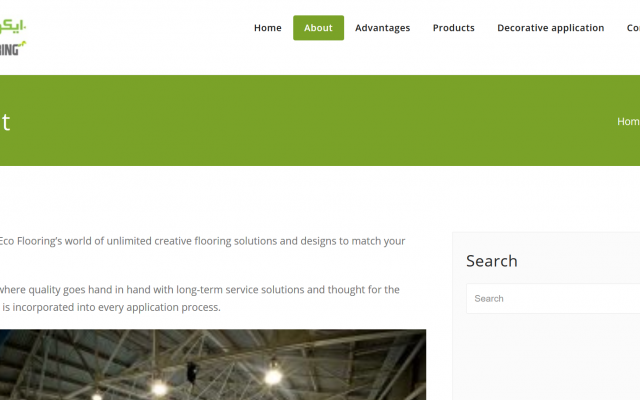
Task: Focus the Search input field
Action: (x=553, y=298)
